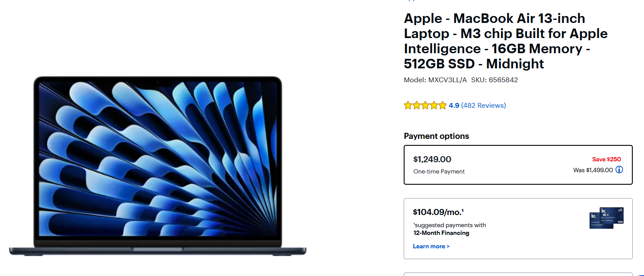Click the 4.9 rating score
Screen dimensions: 644x276
coord(454,106)
